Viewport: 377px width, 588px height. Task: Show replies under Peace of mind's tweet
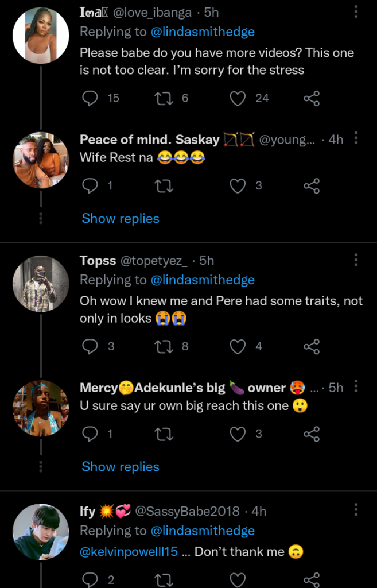coord(120,218)
